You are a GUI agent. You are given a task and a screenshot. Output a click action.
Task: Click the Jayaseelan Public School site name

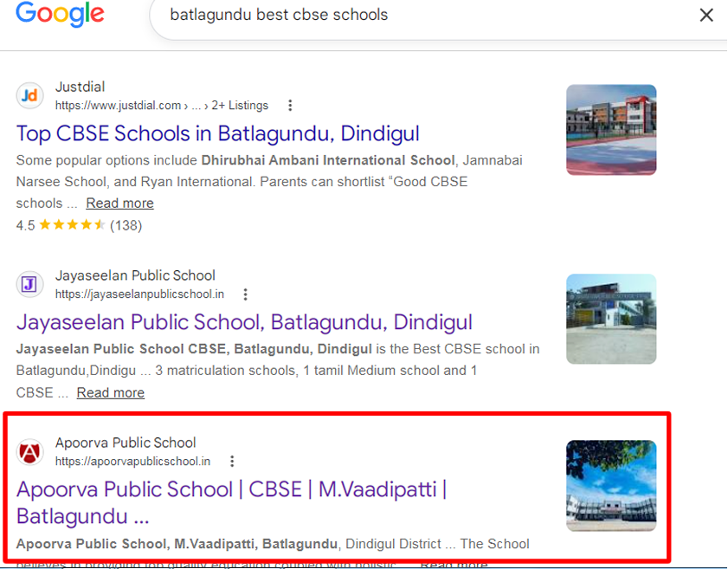pyautogui.click(x=135, y=275)
